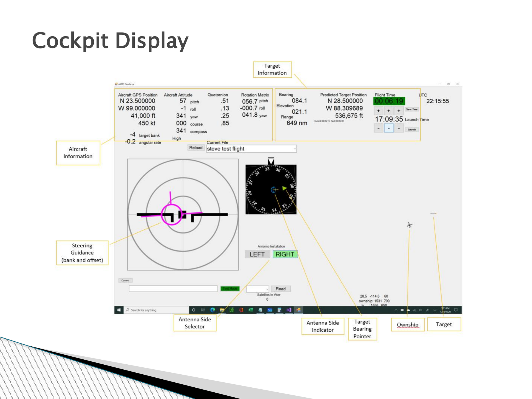
Task: Expand the Current File dropdown
Action: [x=295, y=149]
